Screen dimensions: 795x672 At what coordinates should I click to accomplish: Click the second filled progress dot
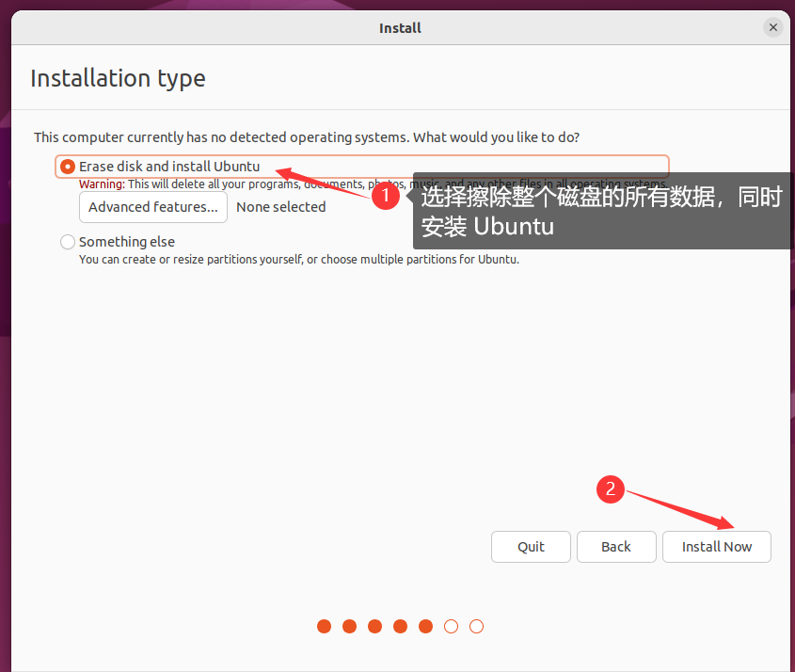(350, 627)
